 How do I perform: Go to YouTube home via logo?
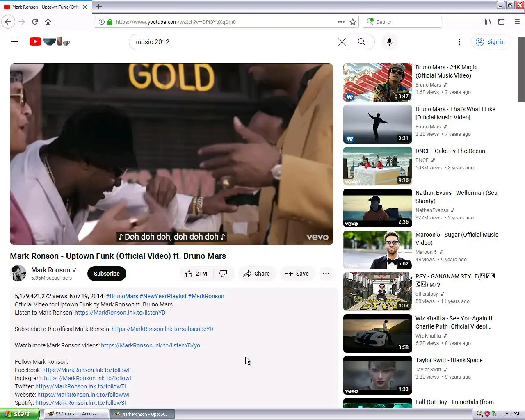tap(50, 41)
